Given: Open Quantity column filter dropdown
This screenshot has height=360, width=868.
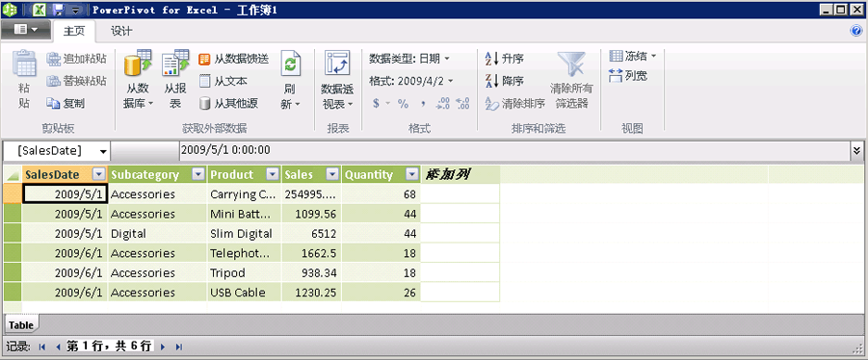Looking at the screenshot, I should pyautogui.click(x=411, y=175).
